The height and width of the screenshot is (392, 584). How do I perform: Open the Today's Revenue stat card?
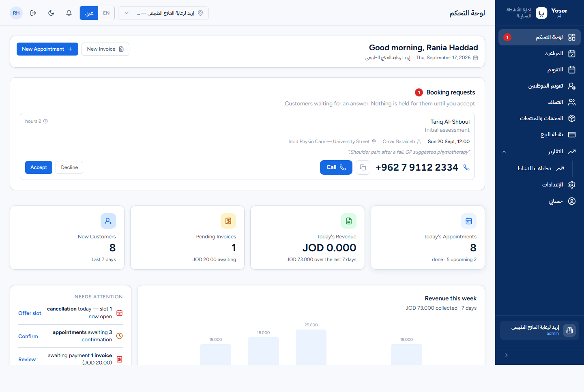tap(307, 238)
